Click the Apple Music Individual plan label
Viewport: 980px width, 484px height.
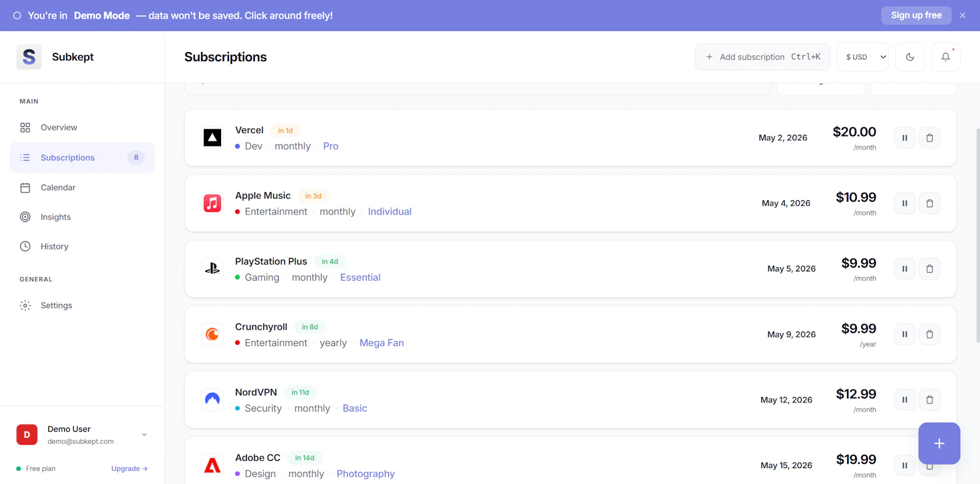(x=390, y=212)
